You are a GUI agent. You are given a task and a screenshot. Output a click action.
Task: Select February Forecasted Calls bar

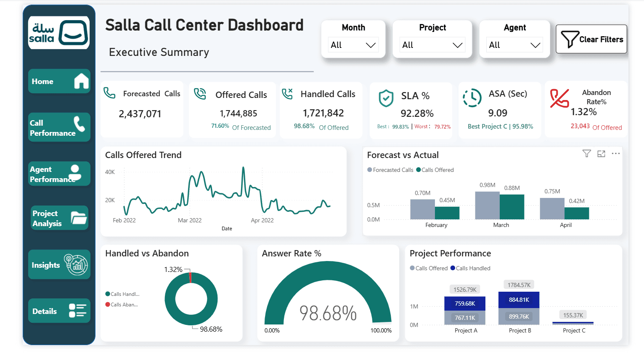pyautogui.click(x=422, y=209)
